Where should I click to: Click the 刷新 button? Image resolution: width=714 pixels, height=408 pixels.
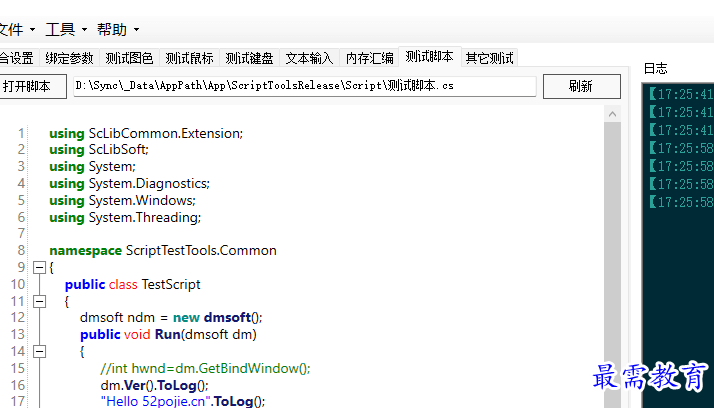[581, 86]
